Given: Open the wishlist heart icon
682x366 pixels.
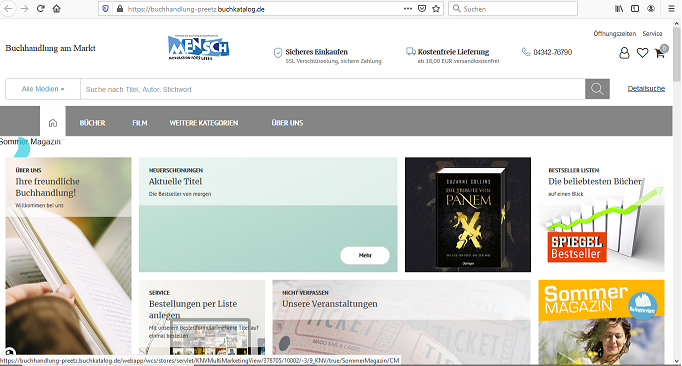Looking at the screenshot, I should (x=642, y=53).
